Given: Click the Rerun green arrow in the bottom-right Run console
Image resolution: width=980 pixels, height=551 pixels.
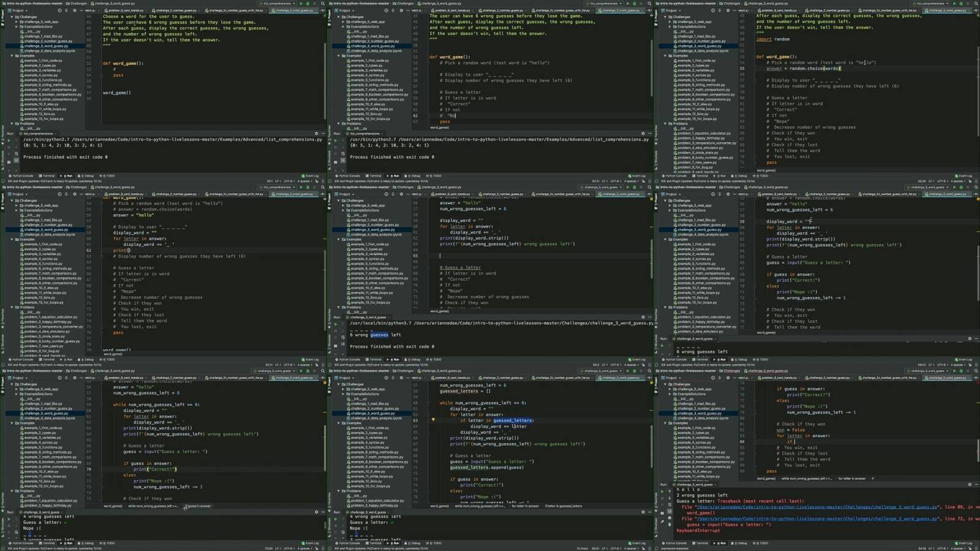Looking at the screenshot, I should pyautogui.click(x=662, y=490).
